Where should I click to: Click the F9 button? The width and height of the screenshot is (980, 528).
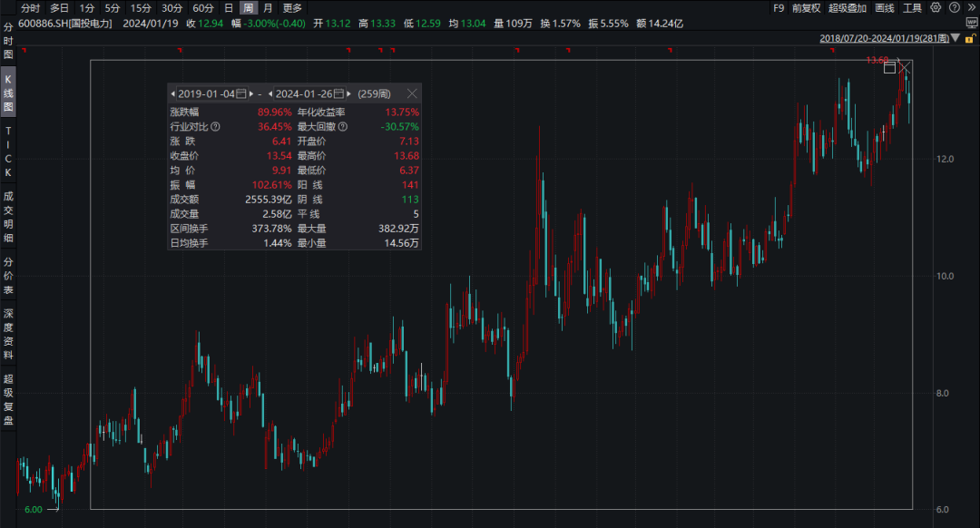click(x=779, y=8)
